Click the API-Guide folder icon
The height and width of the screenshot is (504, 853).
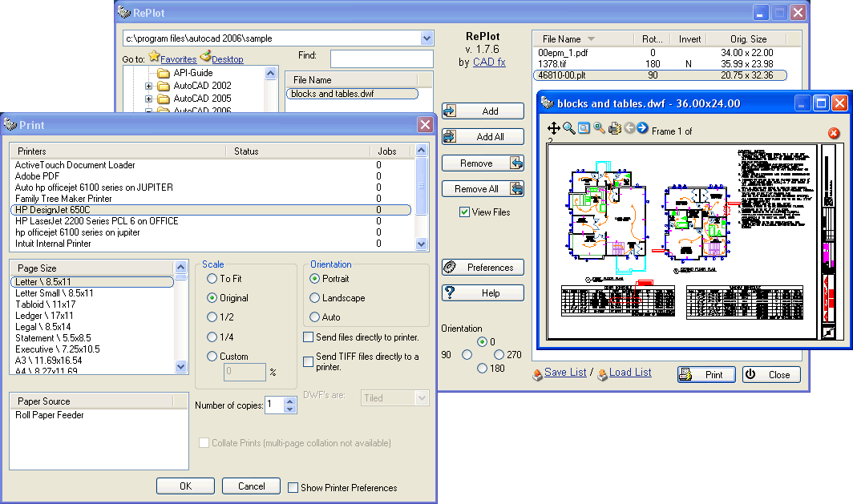tap(164, 73)
